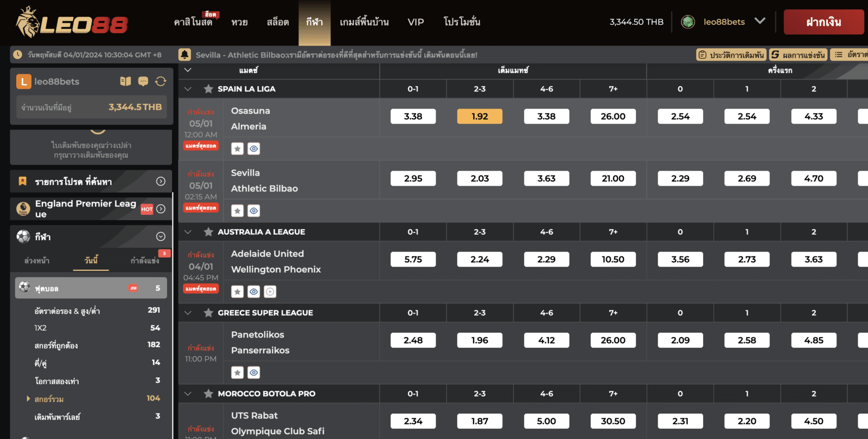The image size is (868, 439).
Task: Open the book guide icon in account panel
Action: click(125, 81)
